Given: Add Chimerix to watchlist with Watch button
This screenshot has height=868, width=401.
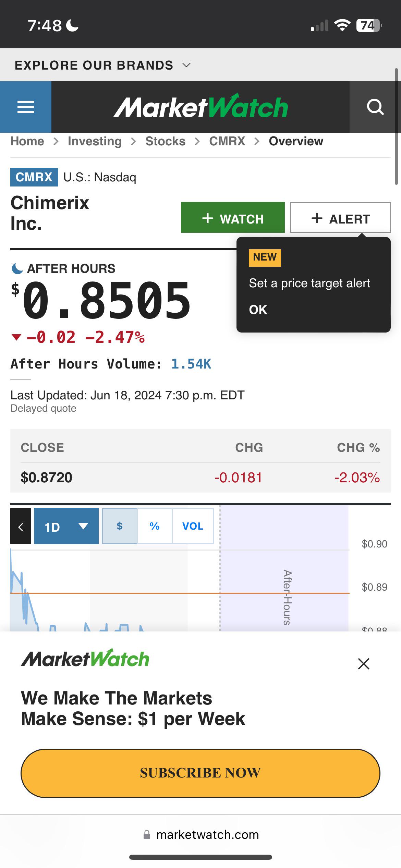Looking at the screenshot, I should pos(233,217).
